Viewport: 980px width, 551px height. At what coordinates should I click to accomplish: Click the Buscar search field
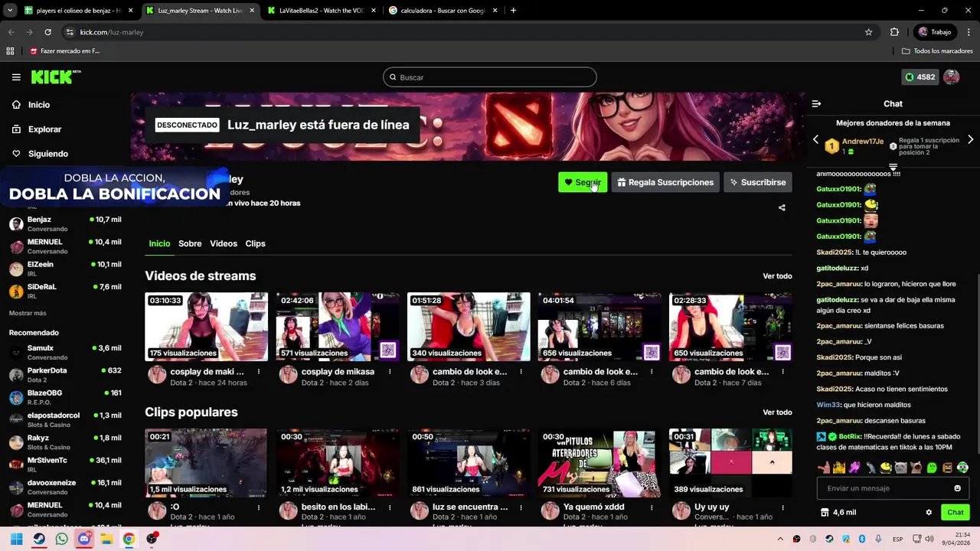tap(490, 77)
